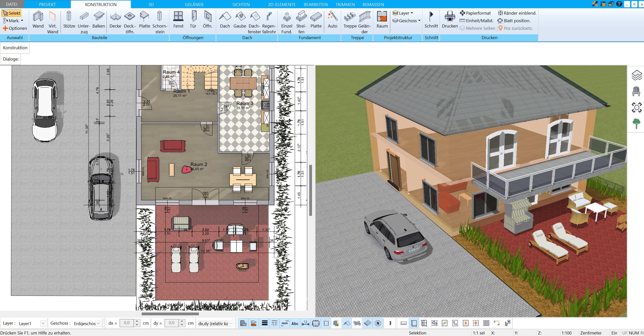Select the Einzel Fund. foundation tool
Screen dimensions: 644x336
(287, 22)
